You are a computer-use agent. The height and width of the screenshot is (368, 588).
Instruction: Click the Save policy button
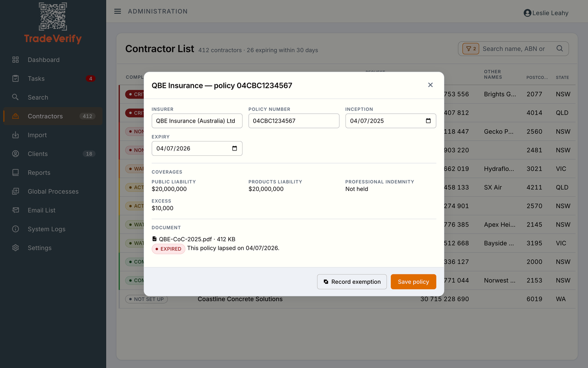[x=413, y=282]
